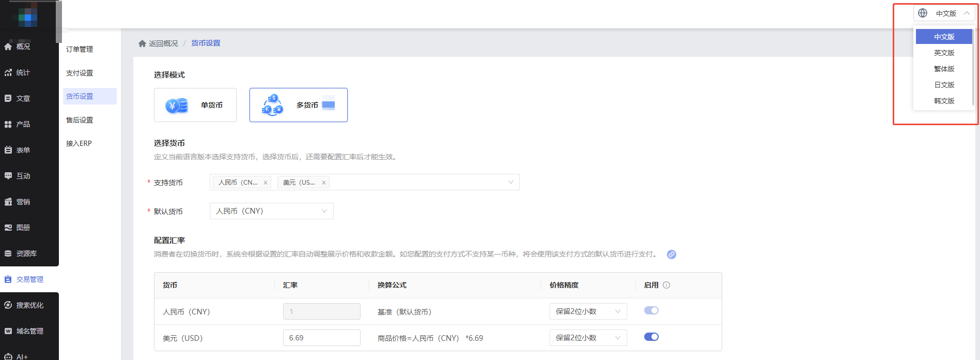This screenshot has height=360, width=980.
Task: Click the 美元 exchange rate input field
Action: pyautogui.click(x=322, y=338)
